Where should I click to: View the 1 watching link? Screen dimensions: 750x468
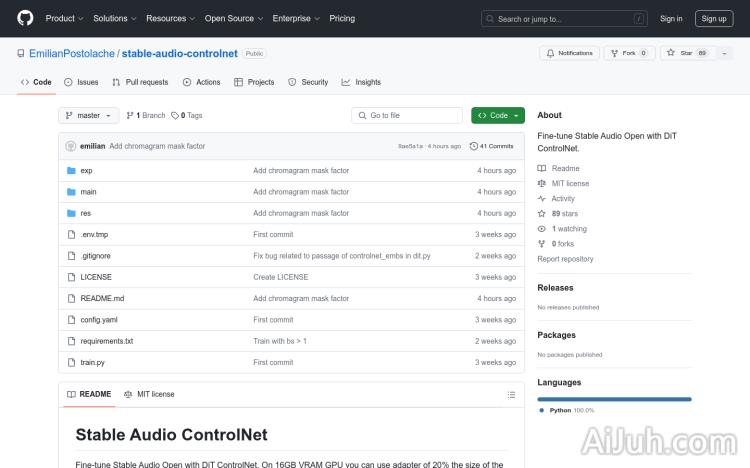562,229
